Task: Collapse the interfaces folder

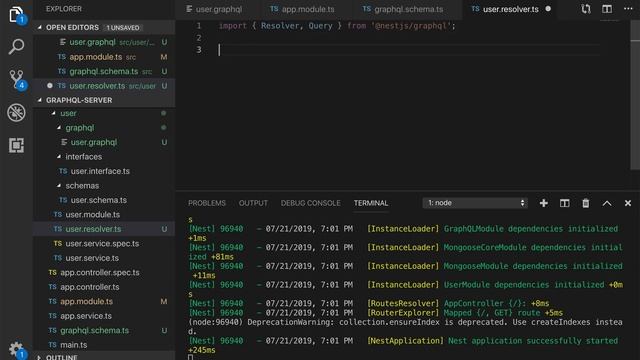Action: 59,157
